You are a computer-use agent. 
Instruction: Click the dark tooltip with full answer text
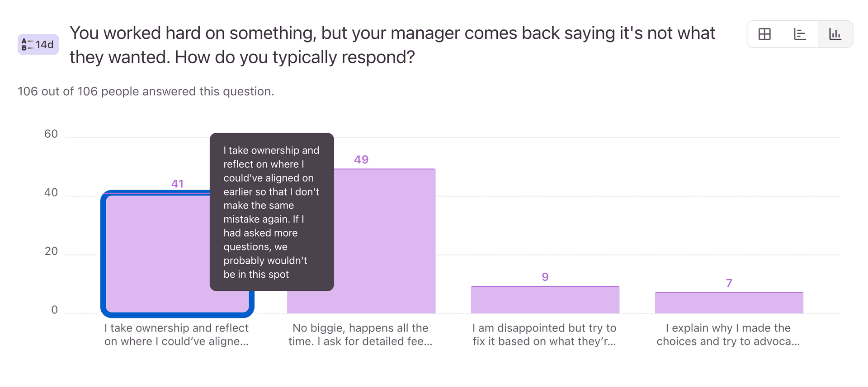pos(272,212)
